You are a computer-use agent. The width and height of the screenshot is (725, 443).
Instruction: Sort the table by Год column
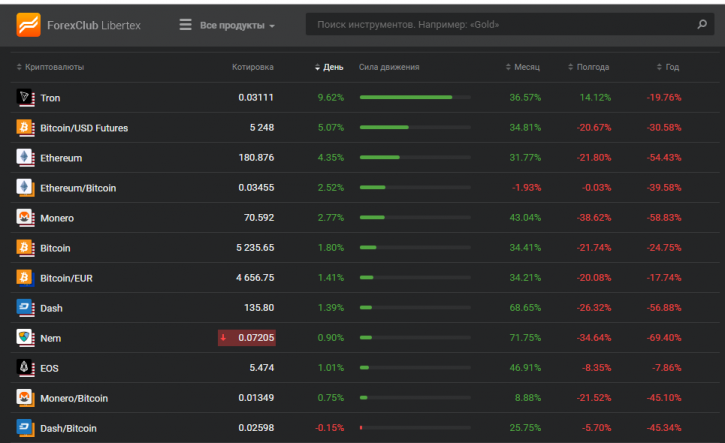668,67
